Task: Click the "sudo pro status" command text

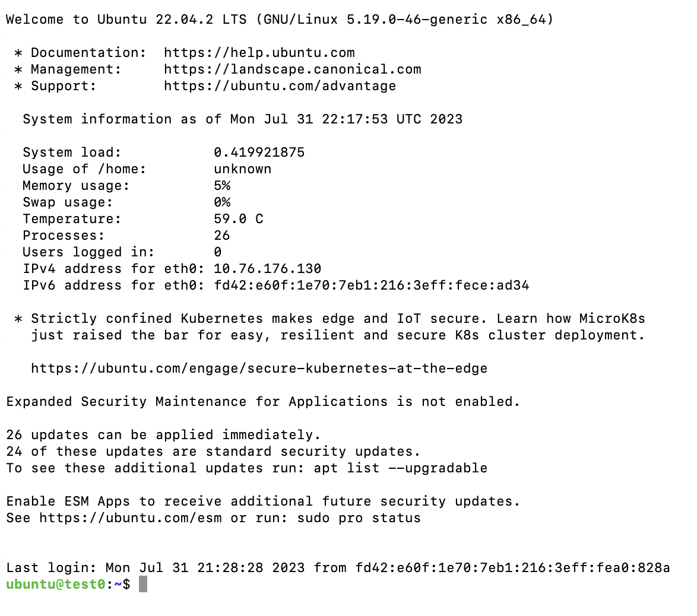Action: tap(359, 518)
